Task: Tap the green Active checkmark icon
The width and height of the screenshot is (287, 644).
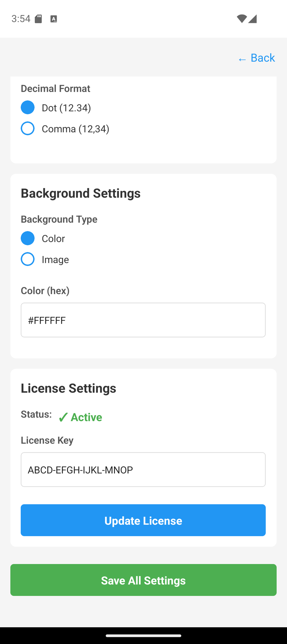Action: 63,417
